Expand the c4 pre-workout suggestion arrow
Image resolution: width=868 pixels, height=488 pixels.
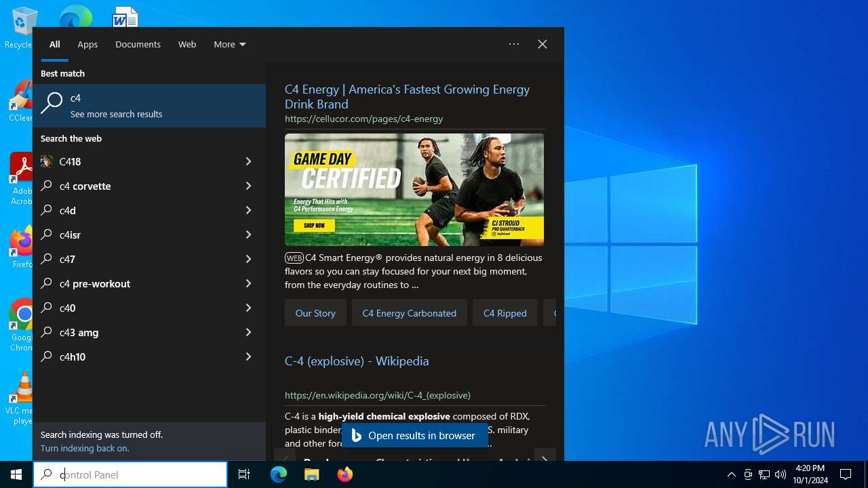click(248, 283)
